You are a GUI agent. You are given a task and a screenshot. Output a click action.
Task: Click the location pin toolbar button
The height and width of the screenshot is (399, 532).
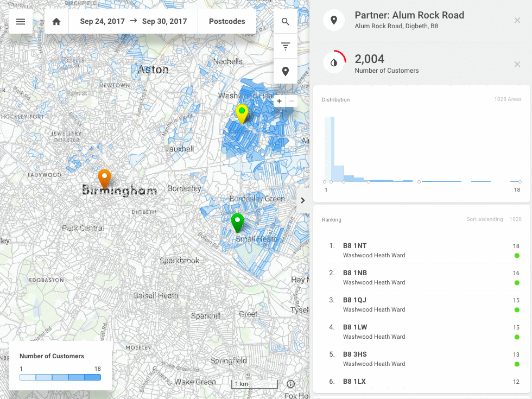286,72
